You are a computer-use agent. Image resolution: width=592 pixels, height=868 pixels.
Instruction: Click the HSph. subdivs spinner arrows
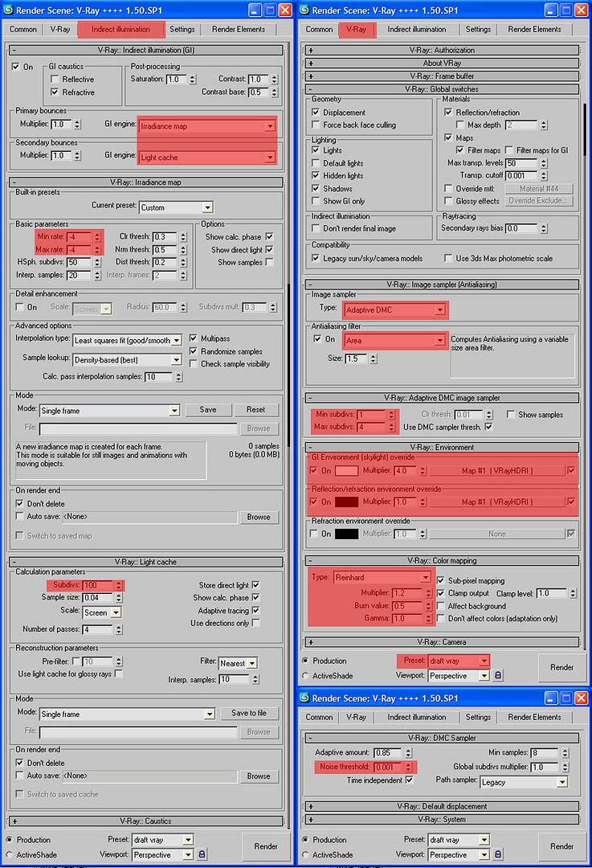tap(97, 262)
